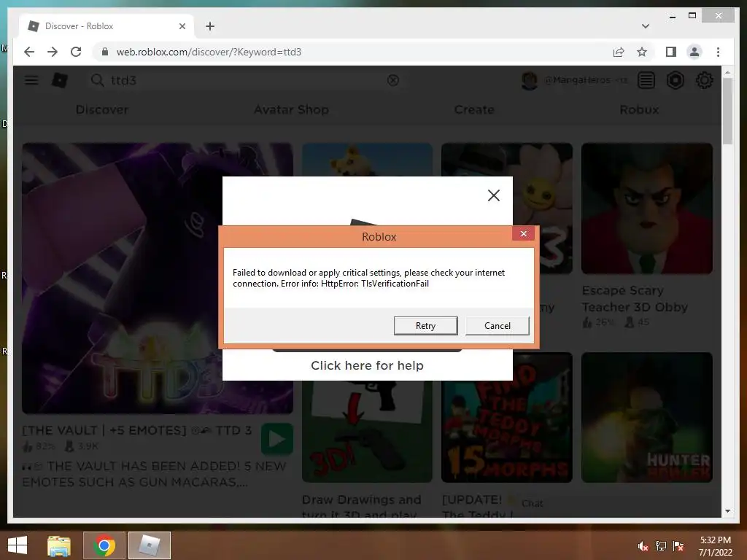
Task: Go back using the browser back arrow
Action: 29,52
